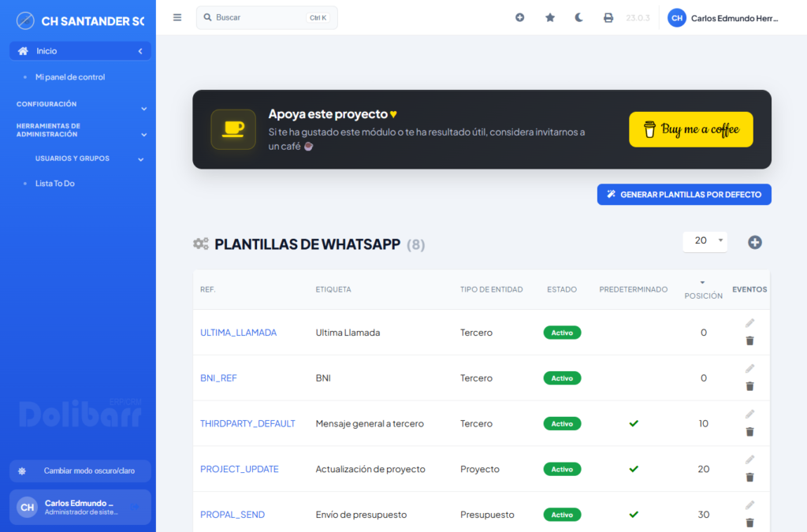Image resolution: width=807 pixels, height=532 pixels.
Task: Open PROPAL_SEND template link
Action: tap(232, 515)
